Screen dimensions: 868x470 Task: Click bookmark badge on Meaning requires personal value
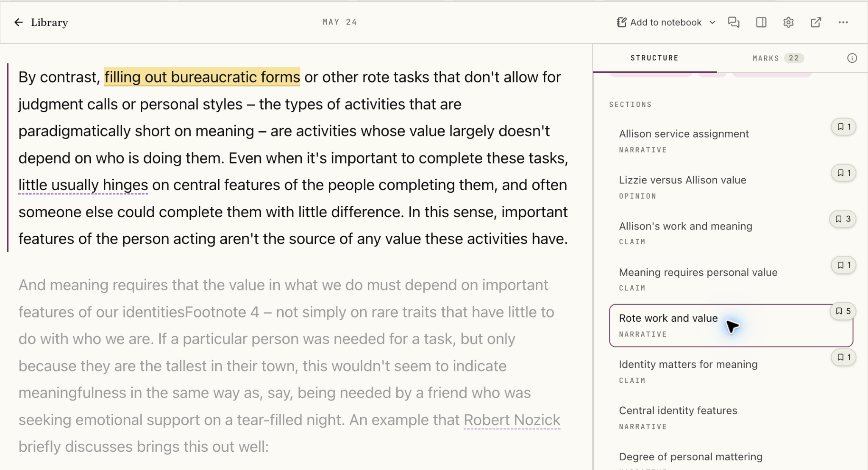[844, 265]
